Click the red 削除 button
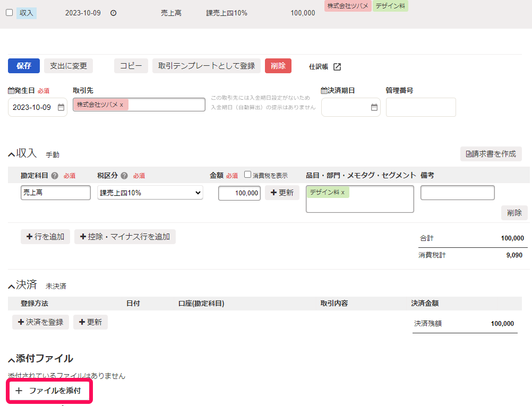This screenshot has width=532, height=406. [278, 66]
